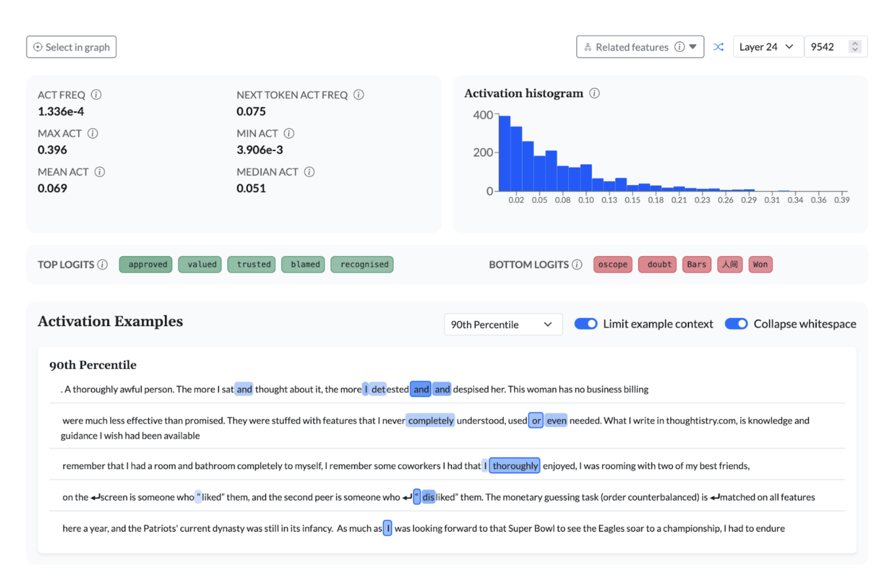Click the MEDIAN ACT info icon
893x588 pixels.
[309, 172]
